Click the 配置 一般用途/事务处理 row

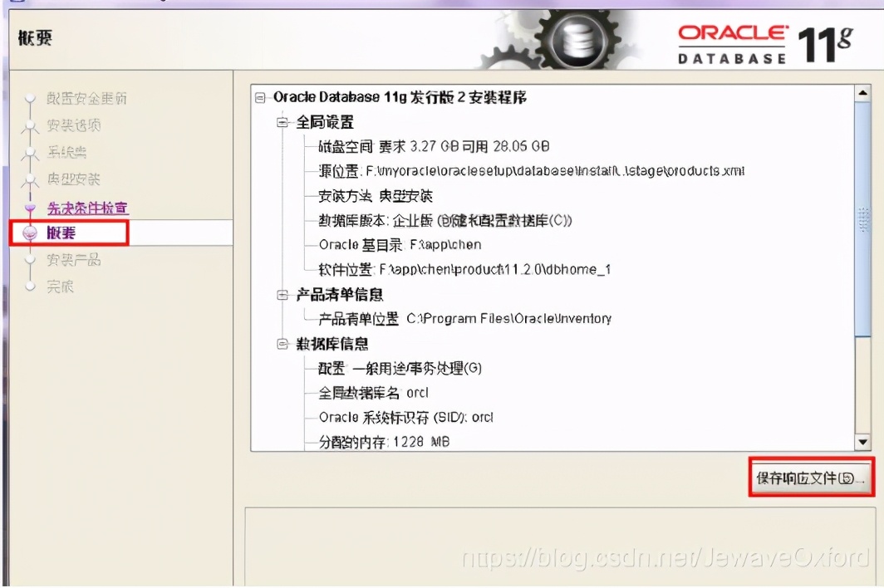coord(400,368)
